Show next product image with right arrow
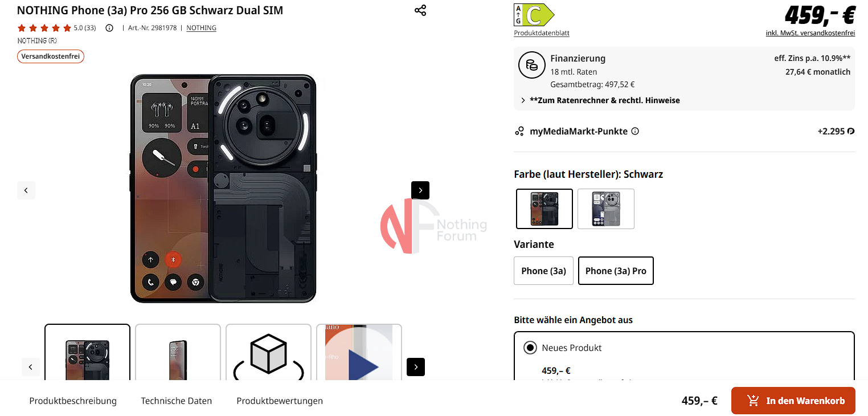Screen dimensions: 868x416 click(420, 190)
